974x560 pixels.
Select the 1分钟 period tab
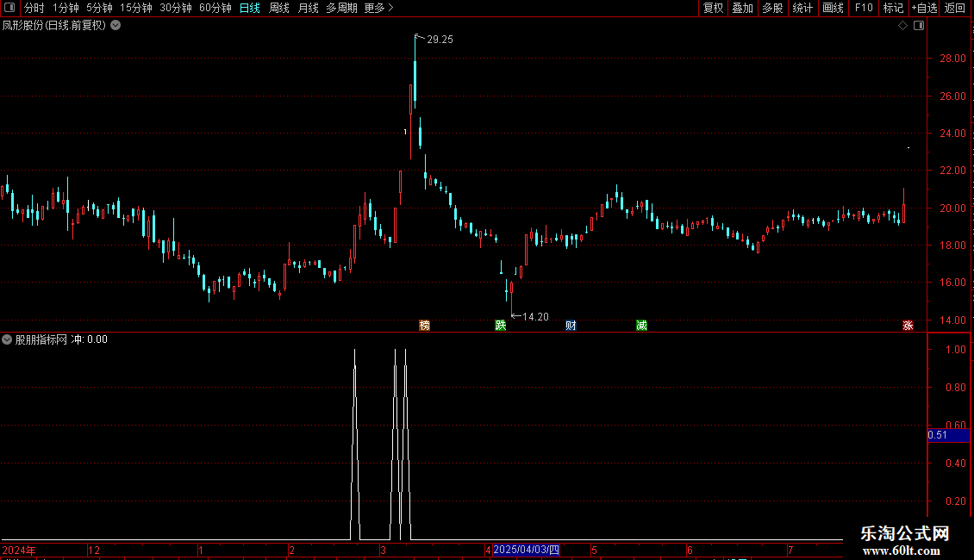click(66, 8)
